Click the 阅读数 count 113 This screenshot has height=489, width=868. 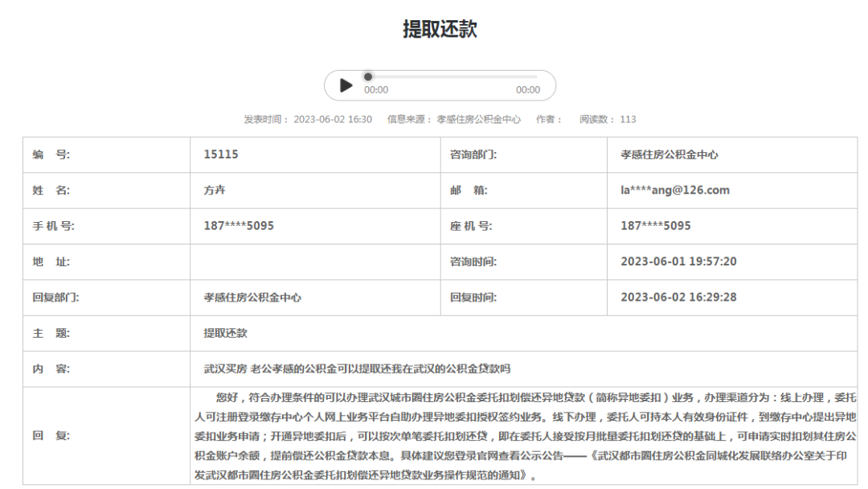click(628, 119)
